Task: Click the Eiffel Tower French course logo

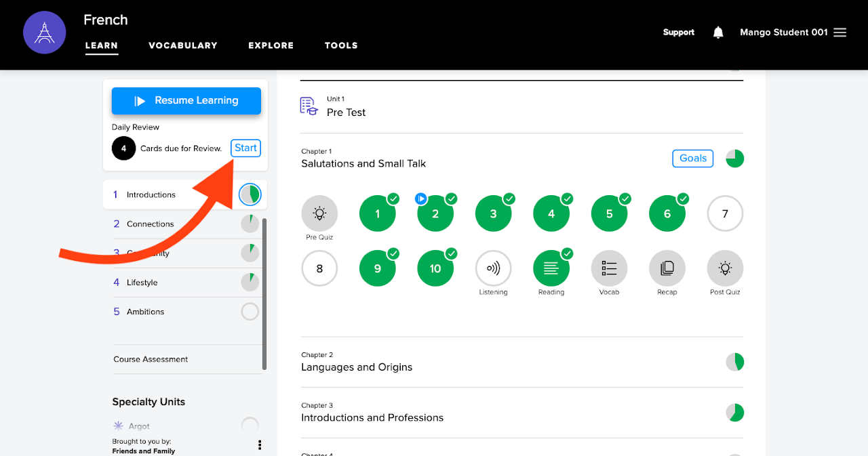Action: (x=44, y=33)
